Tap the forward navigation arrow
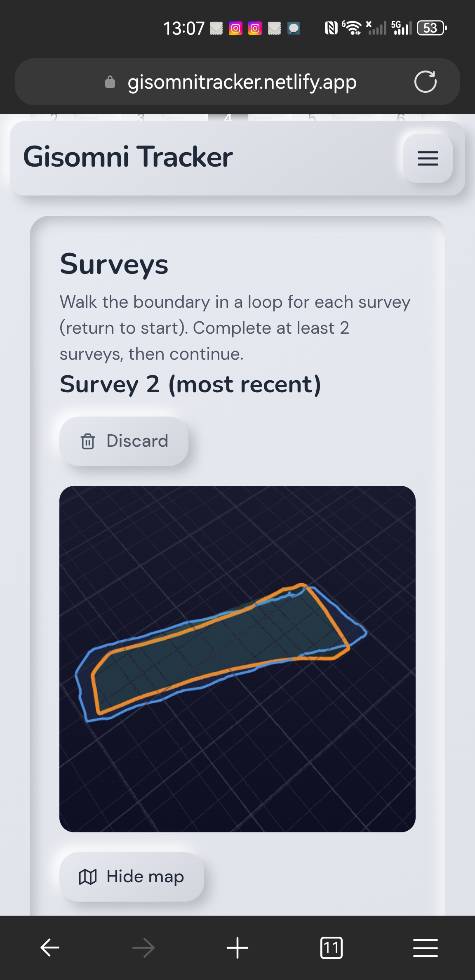 pos(143,947)
